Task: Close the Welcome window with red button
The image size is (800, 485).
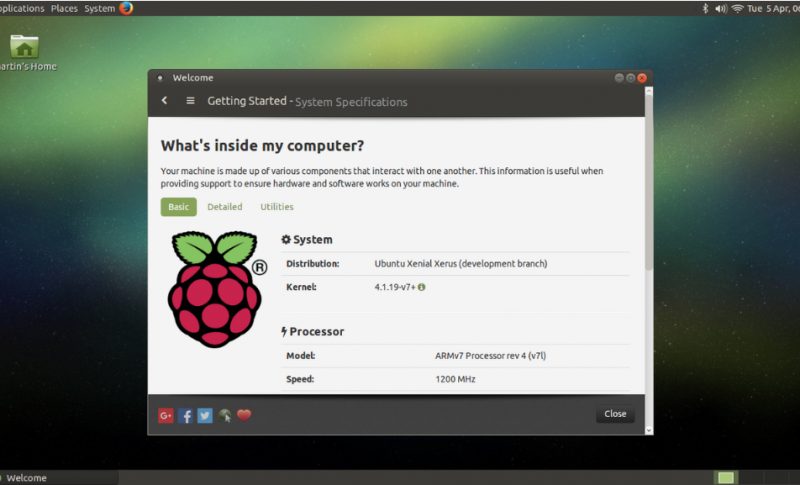Action: [x=642, y=78]
